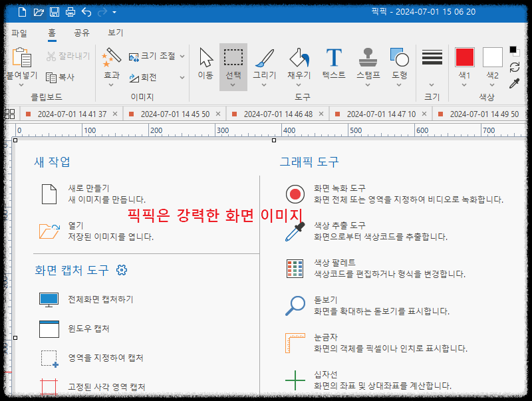This screenshot has width=532, height=401.
Task: Activate the eyedropper color picker tool
Action: pyautogui.click(x=514, y=83)
